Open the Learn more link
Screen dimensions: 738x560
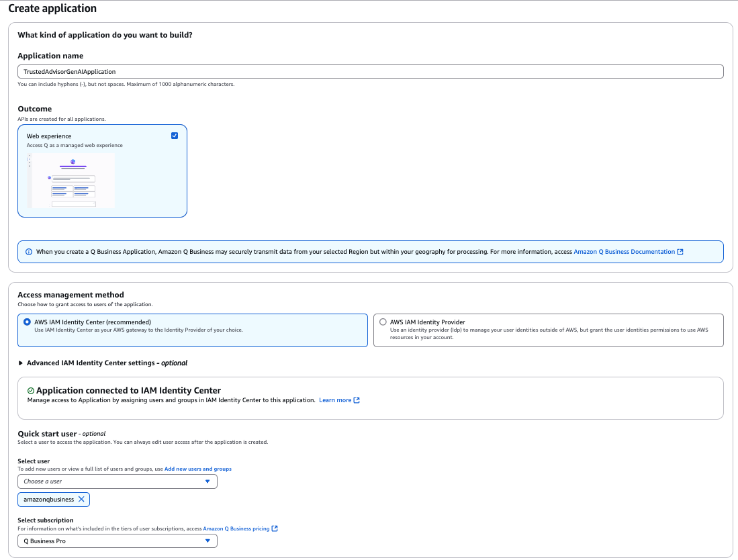click(335, 400)
